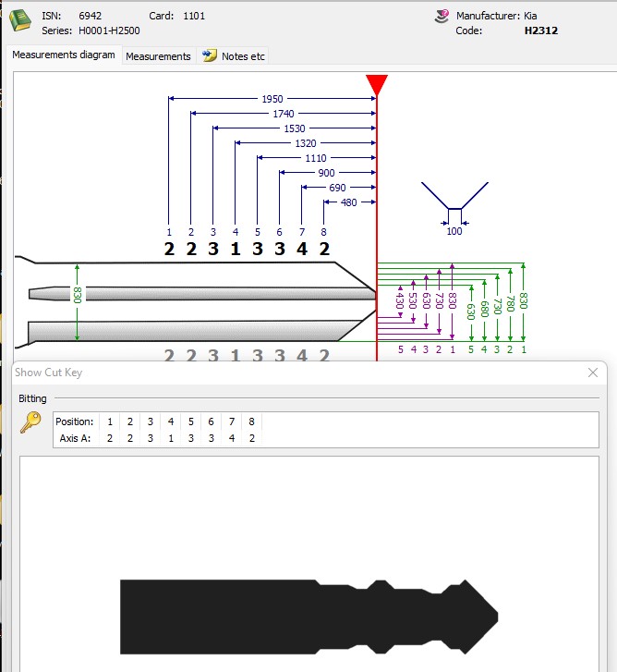Select ISN value 6942
Image resolution: width=617 pixels, height=672 pixels.
90,16
